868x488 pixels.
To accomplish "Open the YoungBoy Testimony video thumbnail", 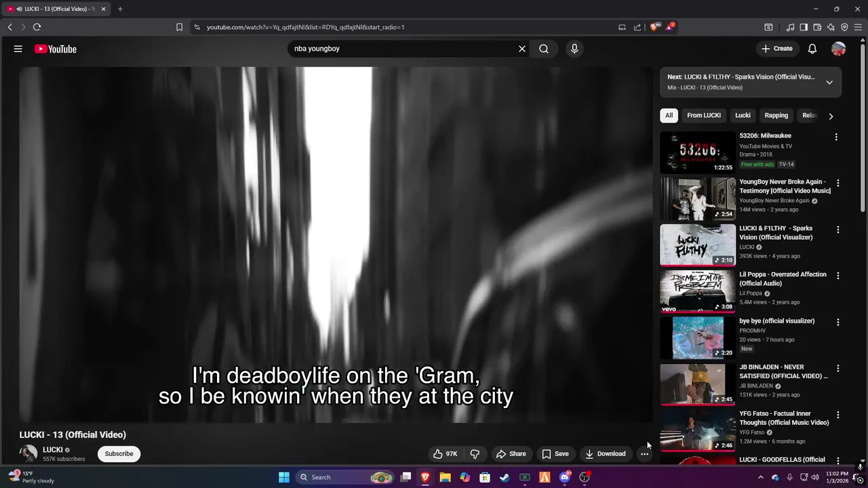I will [x=698, y=199].
